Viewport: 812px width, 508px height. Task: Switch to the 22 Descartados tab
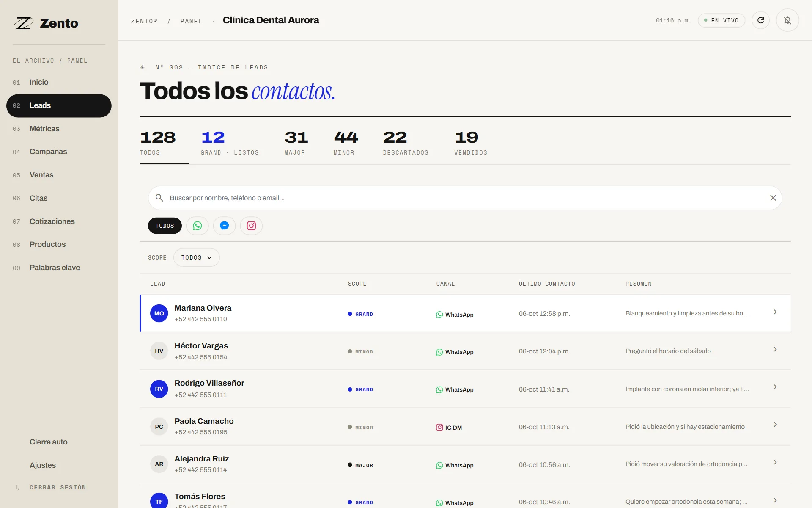tap(406, 143)
